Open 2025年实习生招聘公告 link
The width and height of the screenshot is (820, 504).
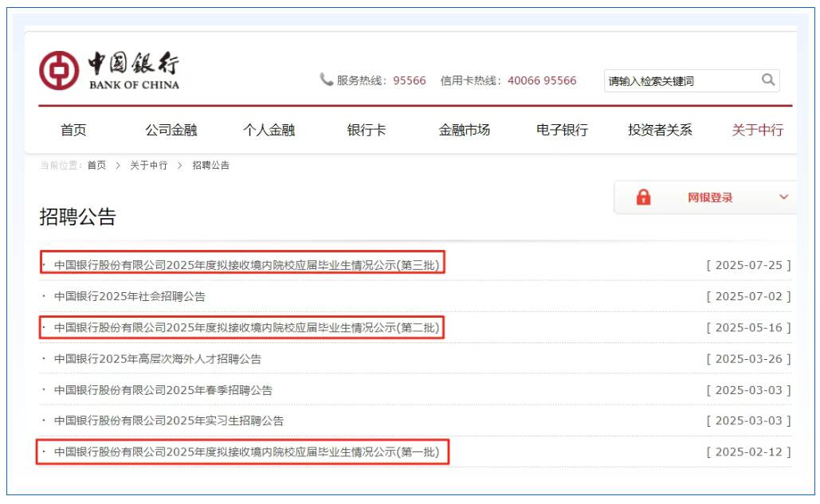[169, 421]
